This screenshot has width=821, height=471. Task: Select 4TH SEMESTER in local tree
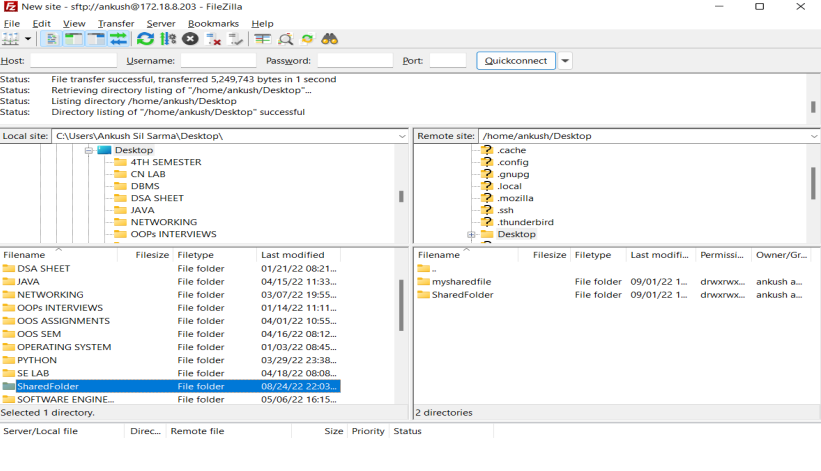click(165, 162)
